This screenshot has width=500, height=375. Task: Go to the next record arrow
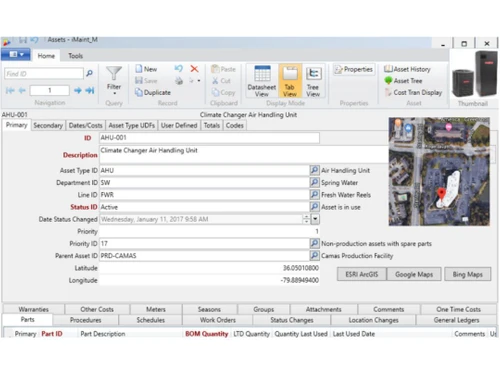tap(78, 90)
